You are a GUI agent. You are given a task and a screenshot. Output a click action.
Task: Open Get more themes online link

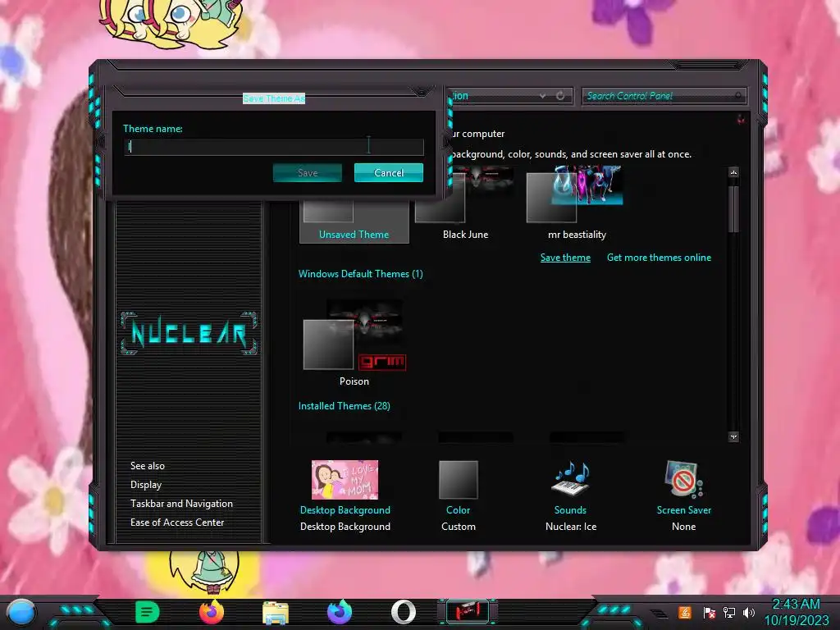click(x=659, y=258)
